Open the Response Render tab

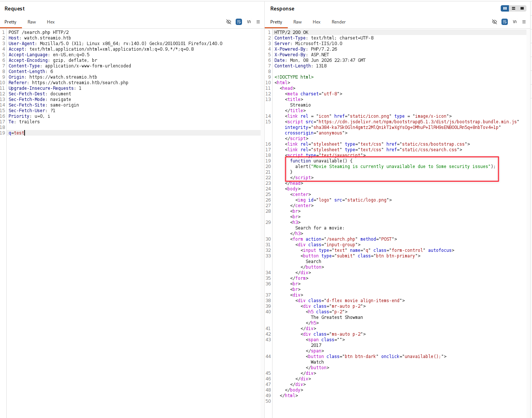338,22
